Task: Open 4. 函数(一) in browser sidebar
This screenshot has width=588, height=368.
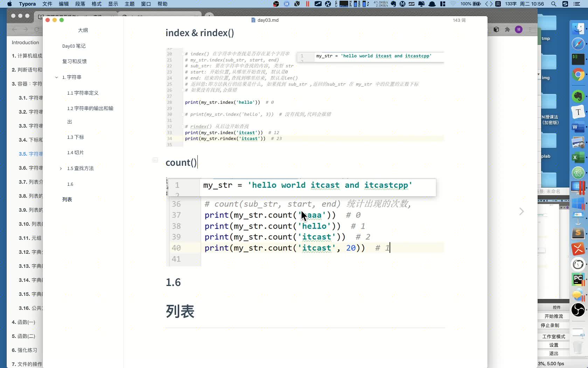Action: [x=23, y=322]
